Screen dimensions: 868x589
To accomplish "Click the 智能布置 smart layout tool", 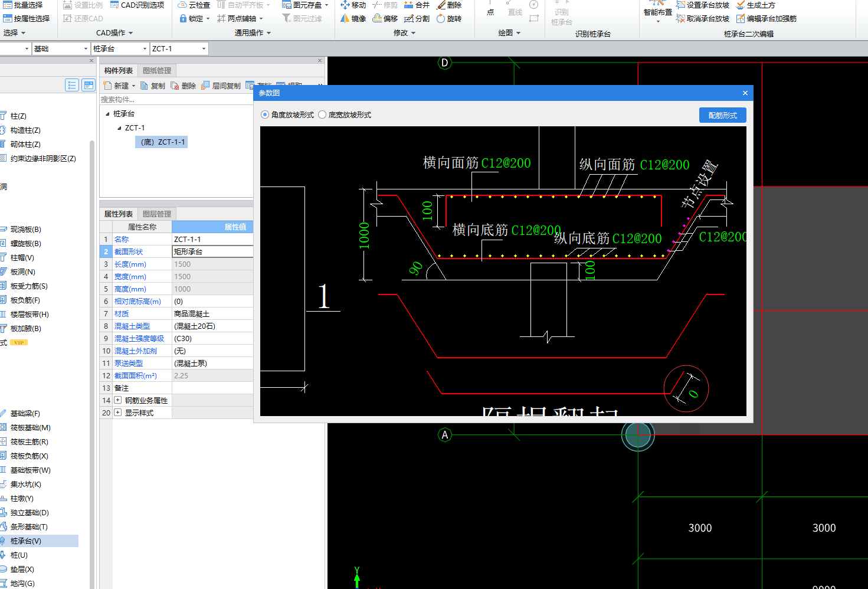I will 657,11.
